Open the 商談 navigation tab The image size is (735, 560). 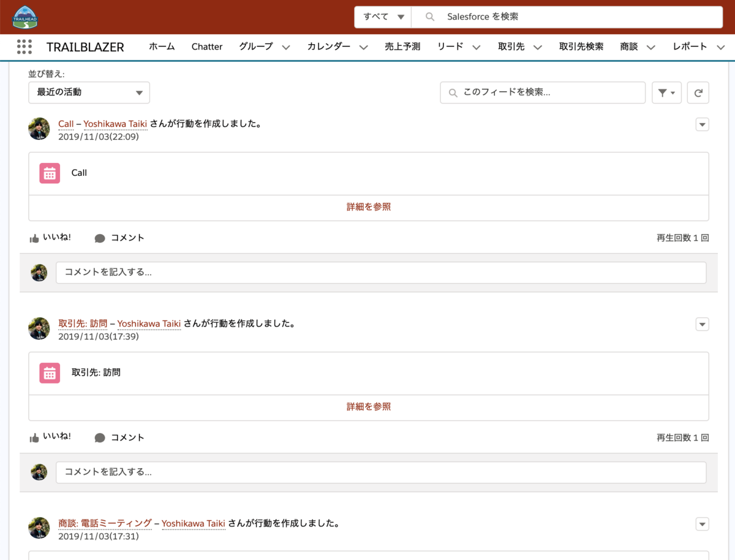pos(630,47)
